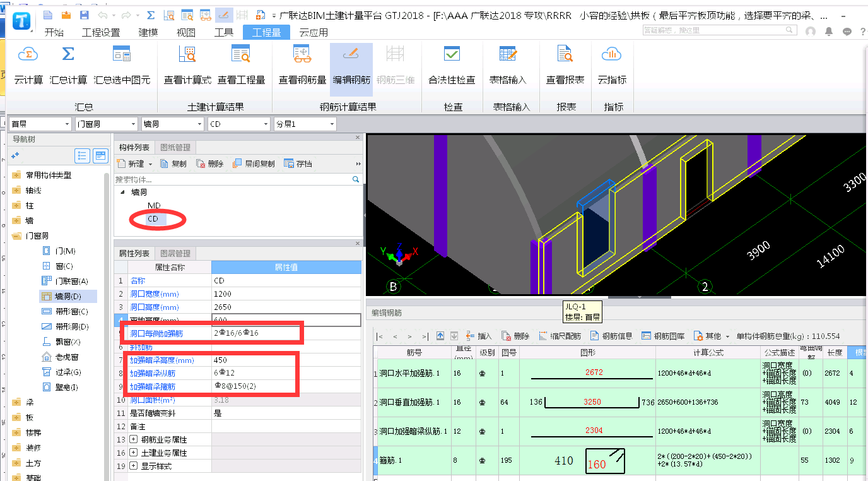
Task: Click 复制 in component list toolbar
Action: point(173,164)
